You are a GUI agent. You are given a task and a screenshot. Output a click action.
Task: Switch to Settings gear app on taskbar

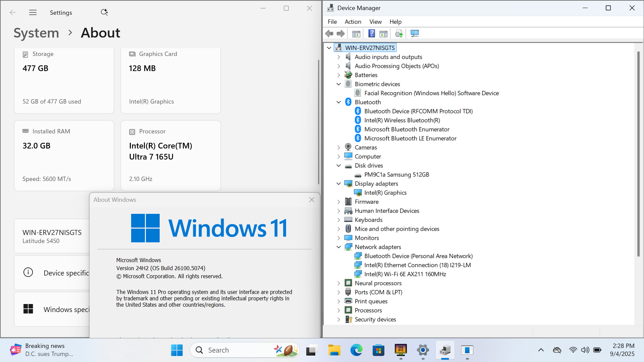423,350
